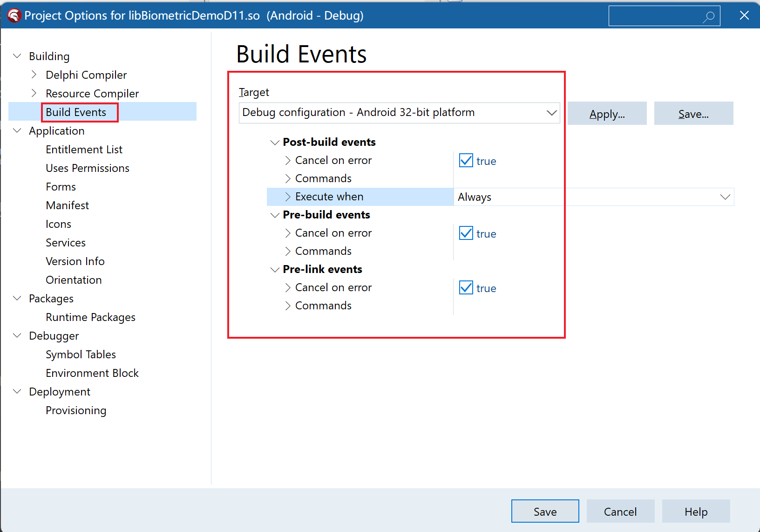Open the Version Info page
The height and width of the screenshot is (532, 760).
[75, 261]
